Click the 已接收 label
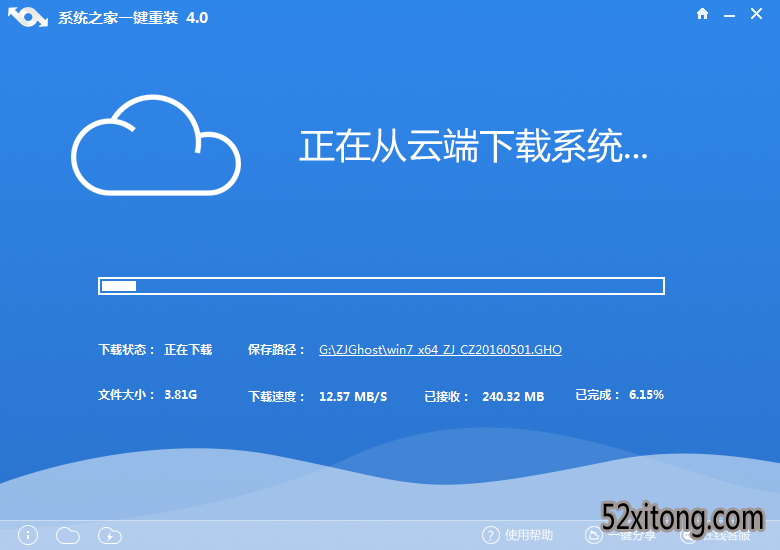Screen dimensions: 780x550 click(446, 396)
